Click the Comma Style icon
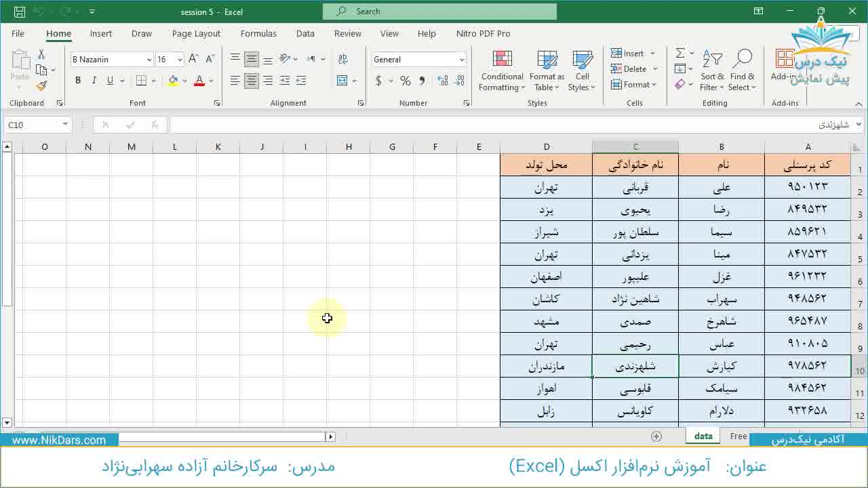The width and height of the screenshot is (868, 488). point(421,80)
